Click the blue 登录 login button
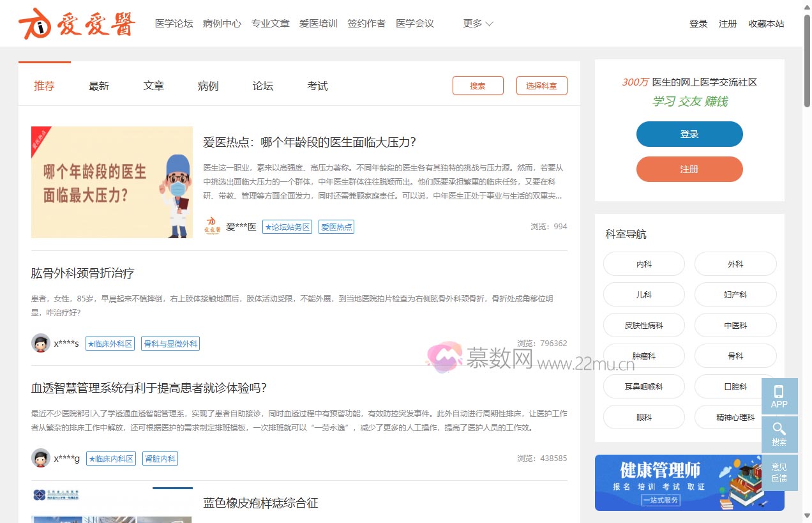Screen dimensions: 812x523 (689, 134)
